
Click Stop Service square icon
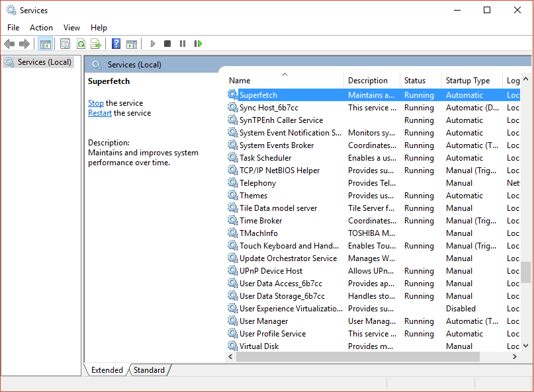(x=167, y=44)
